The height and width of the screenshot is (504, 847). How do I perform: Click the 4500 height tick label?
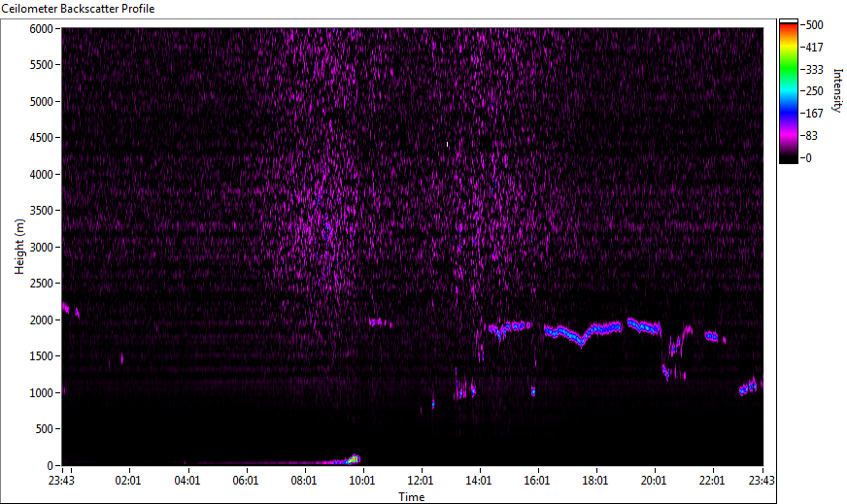click(x=41, y=138)
